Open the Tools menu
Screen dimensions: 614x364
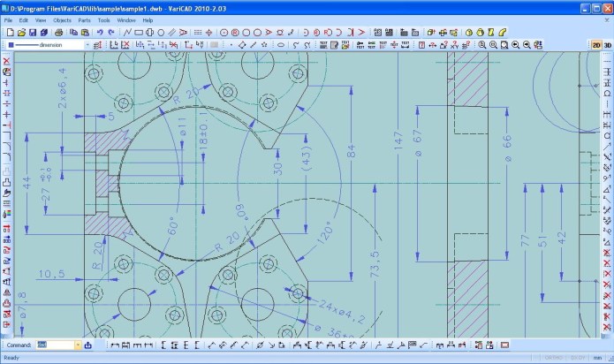103,20
